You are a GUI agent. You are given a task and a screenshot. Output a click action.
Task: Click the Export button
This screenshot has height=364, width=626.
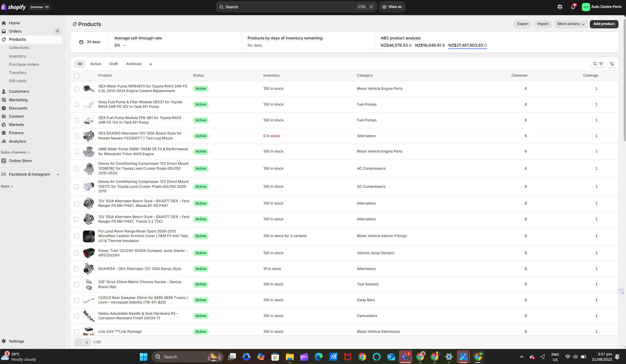point(523,24)
